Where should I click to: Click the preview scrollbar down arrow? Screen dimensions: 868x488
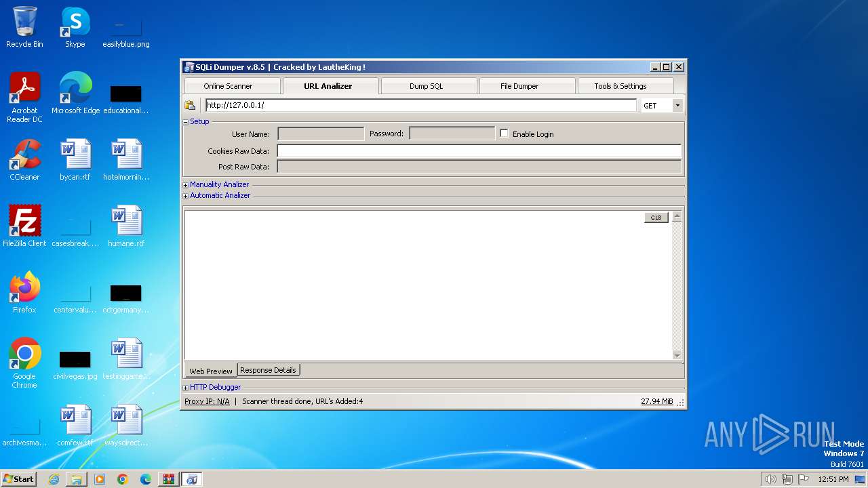[x=677, y=355]
